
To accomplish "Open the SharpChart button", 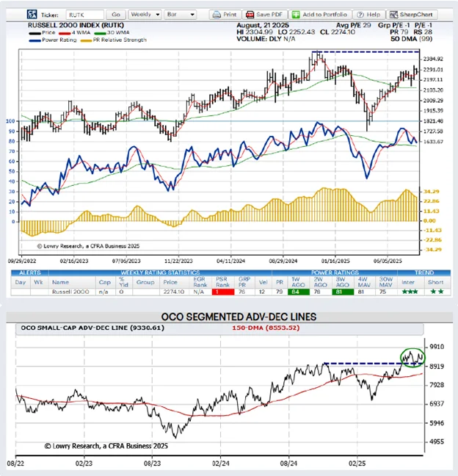I will pyautogui.click(x=412, y=14).
